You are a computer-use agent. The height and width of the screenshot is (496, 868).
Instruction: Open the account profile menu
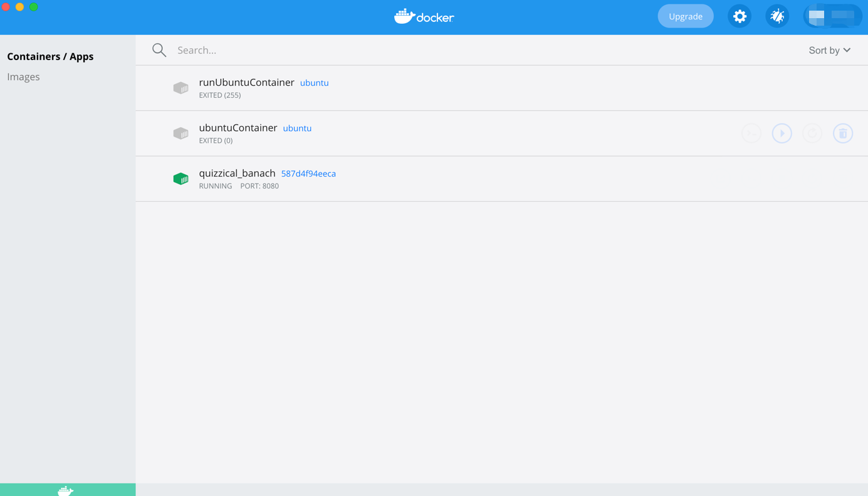tap(834, 16)
